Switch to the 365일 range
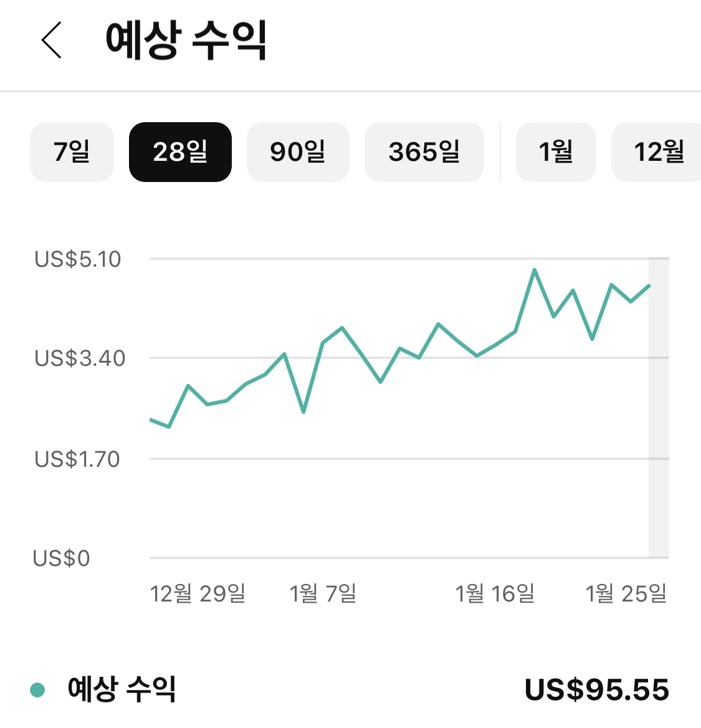 click(424, 152)
